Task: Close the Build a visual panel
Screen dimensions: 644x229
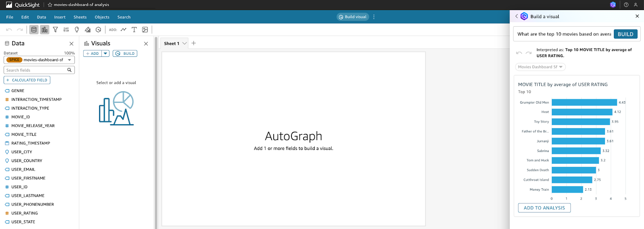Action: [637, 16]
